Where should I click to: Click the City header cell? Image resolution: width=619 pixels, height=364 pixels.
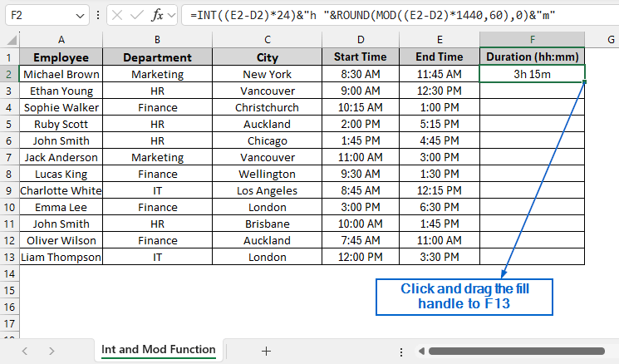click(x=268, y=57)
